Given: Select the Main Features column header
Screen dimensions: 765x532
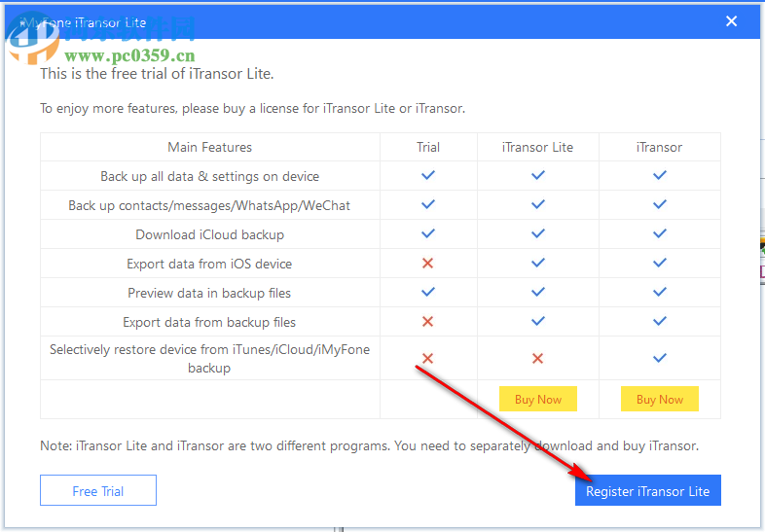Looking at the screenshot, I should [x=210, y=147].
